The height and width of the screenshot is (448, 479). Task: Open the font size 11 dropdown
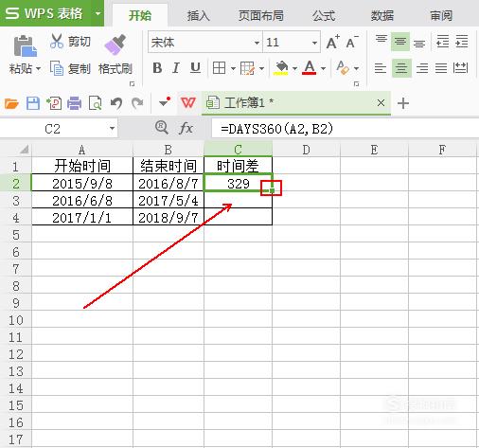(314, 43)
